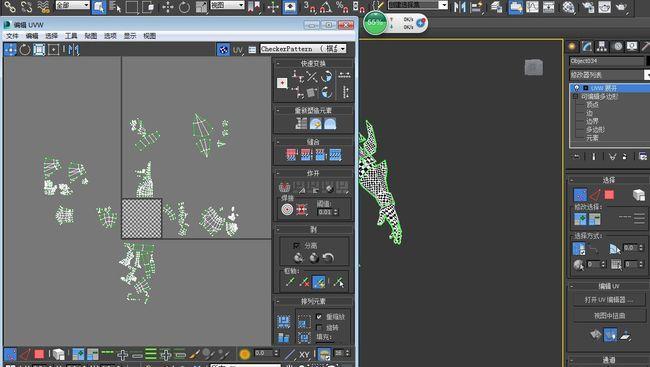Image resolution: width=650 pixels, height=367 pixels.
Task: Click the Break icon in 炸开 rollout
Action: 284,187
